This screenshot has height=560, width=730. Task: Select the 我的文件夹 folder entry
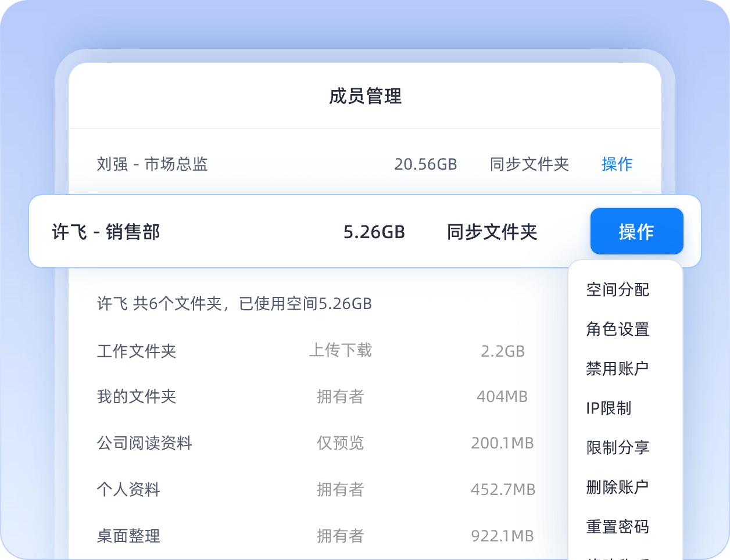pyautogui.click(x=137, y=397)
